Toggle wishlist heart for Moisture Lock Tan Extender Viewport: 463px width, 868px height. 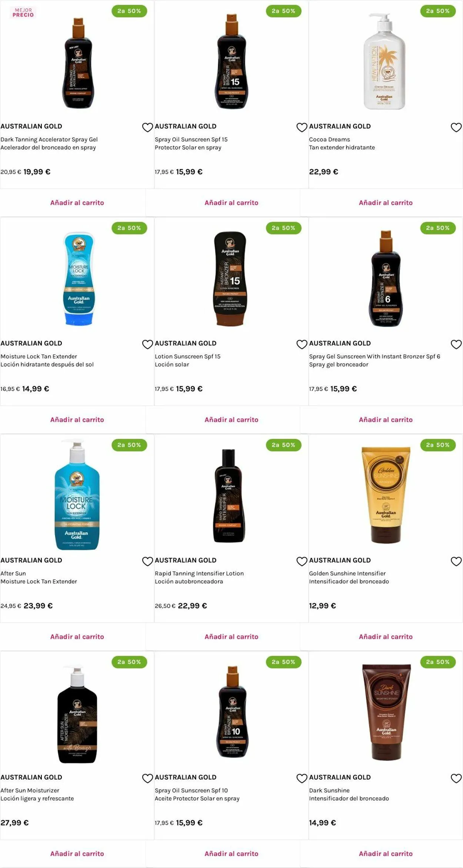coord(147,344)
